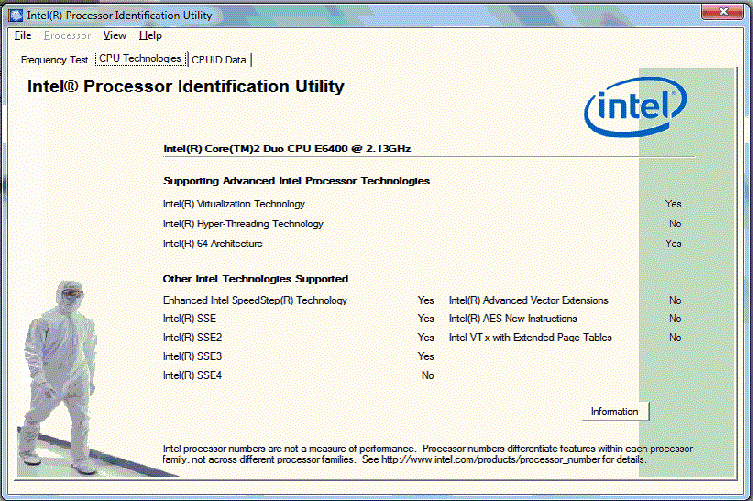Image resolution: width=753 pixels, height=501 pixels.
Task: Click Intel(R) Advanced Vector Extensions label
Action: (529, 300)
